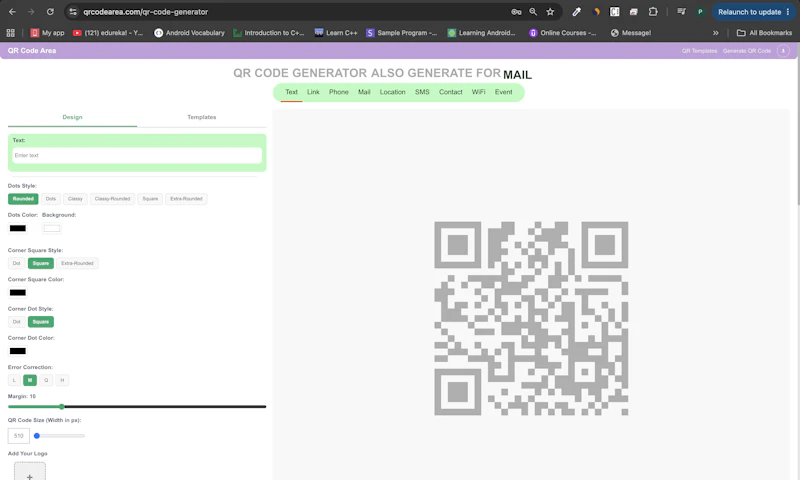The height and width of the screenshot is (480, 800).
Task: Reload the current page
Action: tap(50, 12)
